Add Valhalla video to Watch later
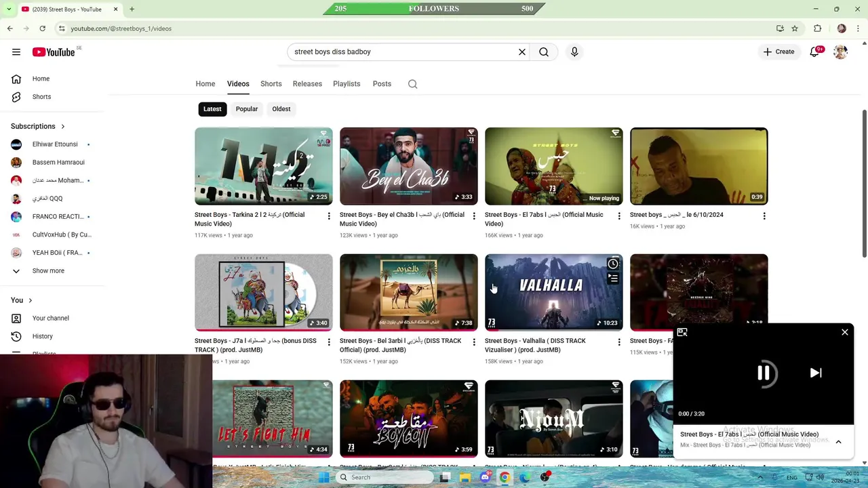This screenshot has width=868, height=488. pos(613,264)
